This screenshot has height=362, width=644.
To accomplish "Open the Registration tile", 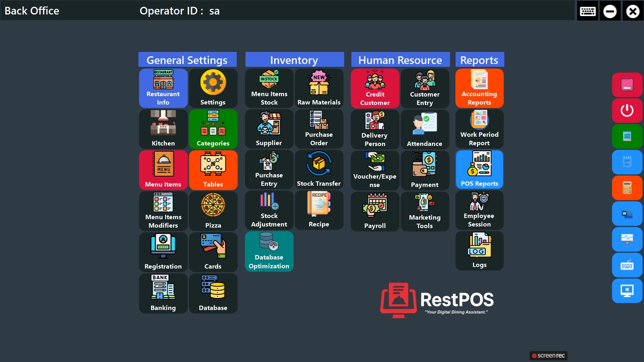I will pos(163,252).
